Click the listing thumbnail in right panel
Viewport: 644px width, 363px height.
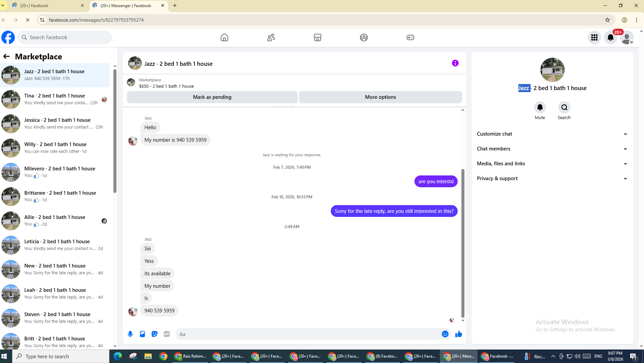pos(552,70)
